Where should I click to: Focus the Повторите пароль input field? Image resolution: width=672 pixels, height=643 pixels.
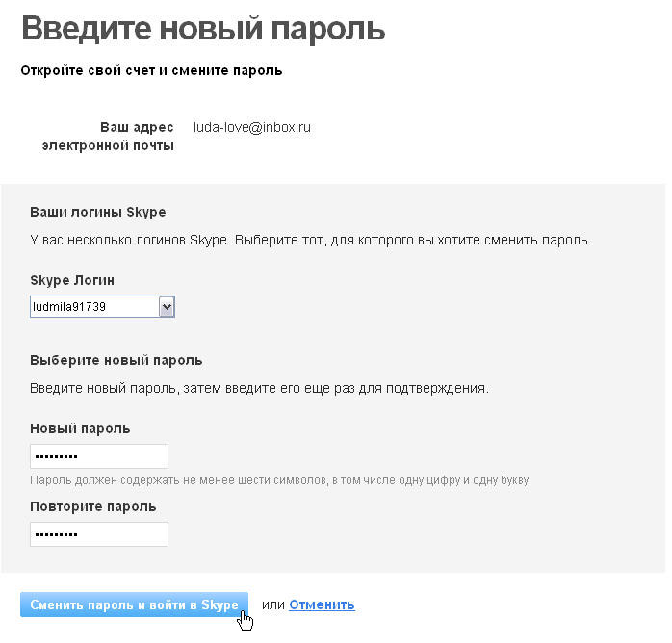click(x=99, y=534)
